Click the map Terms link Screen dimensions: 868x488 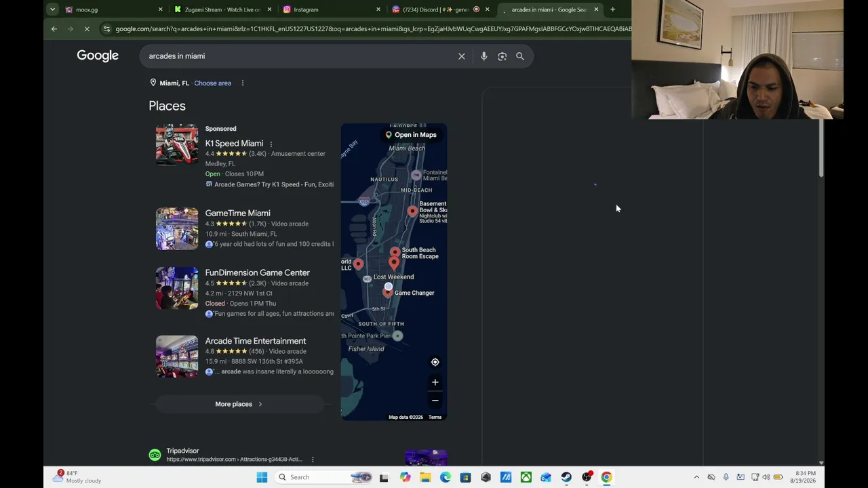click(435, 418)
